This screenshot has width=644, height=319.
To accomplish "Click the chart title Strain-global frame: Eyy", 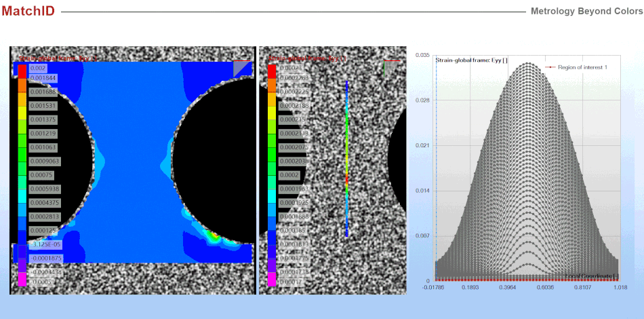I will point(472,60).
